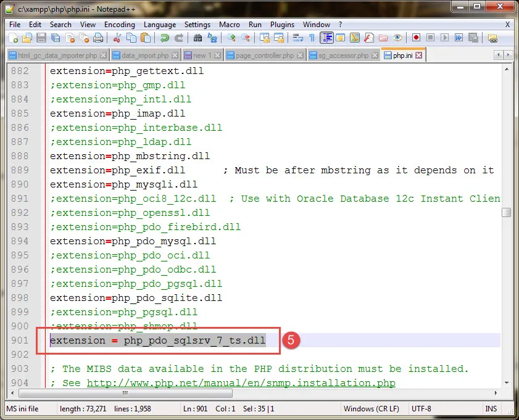Switch to the new 1 tab

tap(202, 56)
